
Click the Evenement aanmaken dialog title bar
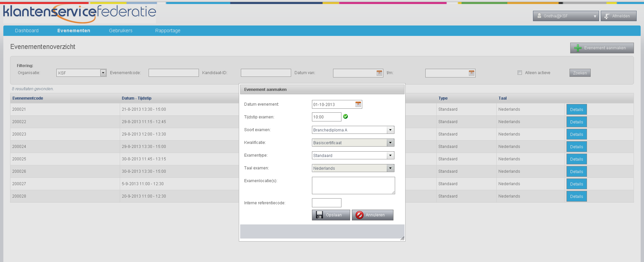pyautogui.click(x=322, y=90)
